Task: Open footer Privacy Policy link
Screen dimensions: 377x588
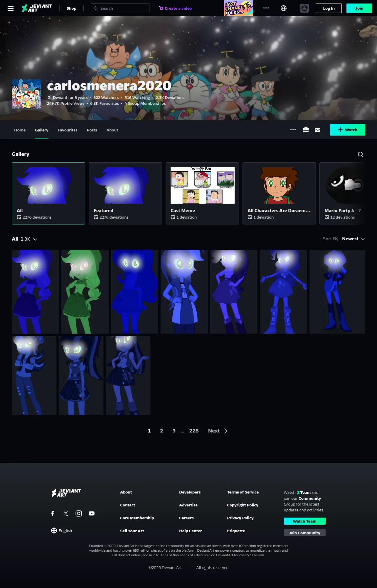Action: (240, 518)
